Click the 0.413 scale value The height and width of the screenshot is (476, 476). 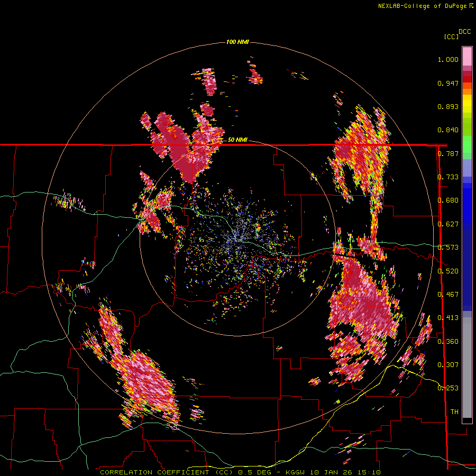pyautogui.click(x=448, y=318)
